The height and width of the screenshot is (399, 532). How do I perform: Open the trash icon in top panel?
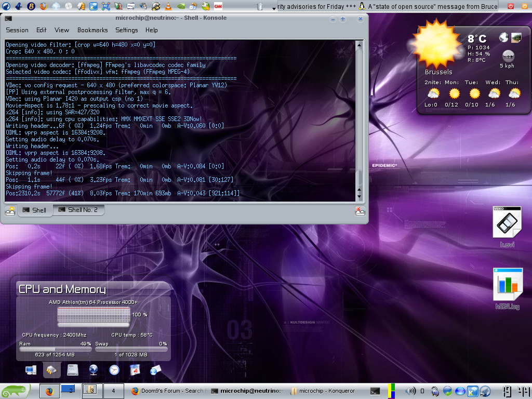point(260,6)
